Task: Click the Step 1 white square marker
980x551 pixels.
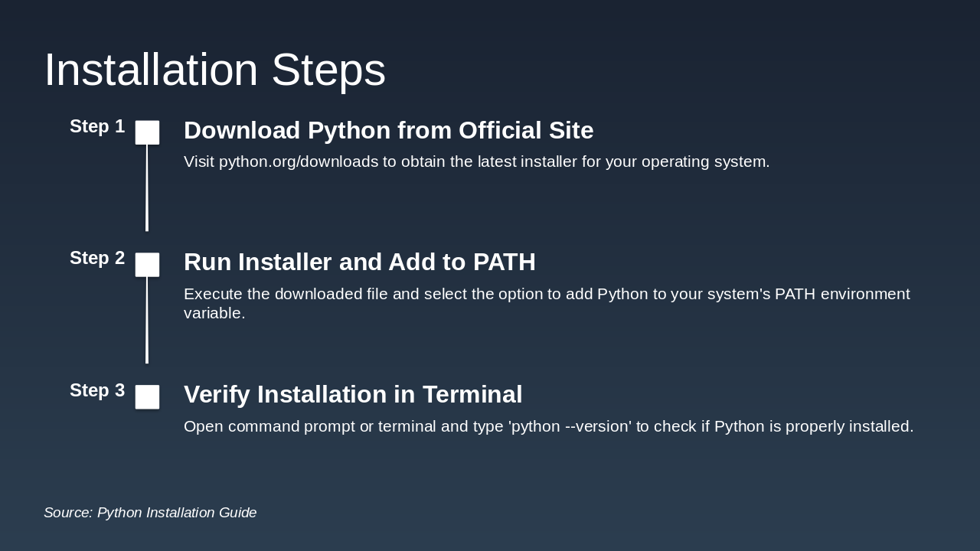Action: [x=147, y=132]
